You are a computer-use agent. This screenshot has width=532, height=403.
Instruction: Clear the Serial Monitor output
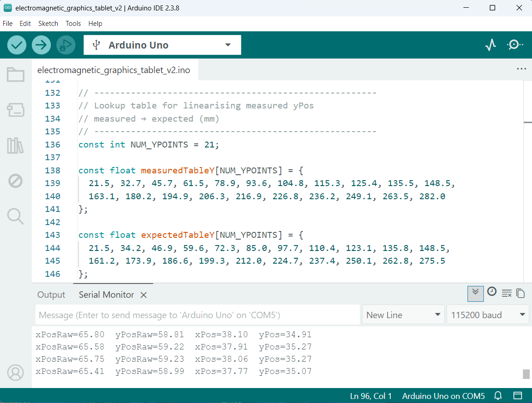point(507,293)
